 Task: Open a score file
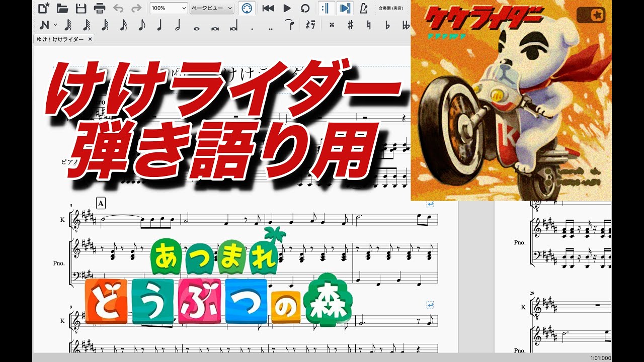pos(62,8)
